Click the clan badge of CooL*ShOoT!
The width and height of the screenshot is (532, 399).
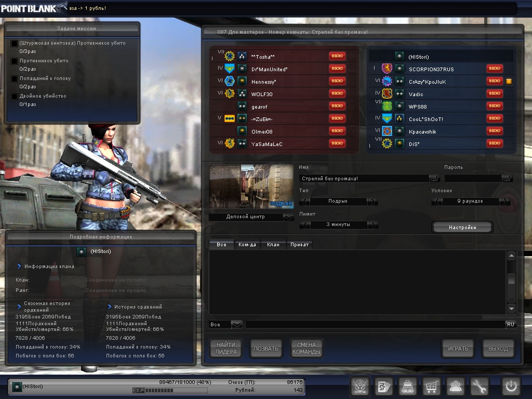pos(387,119)
